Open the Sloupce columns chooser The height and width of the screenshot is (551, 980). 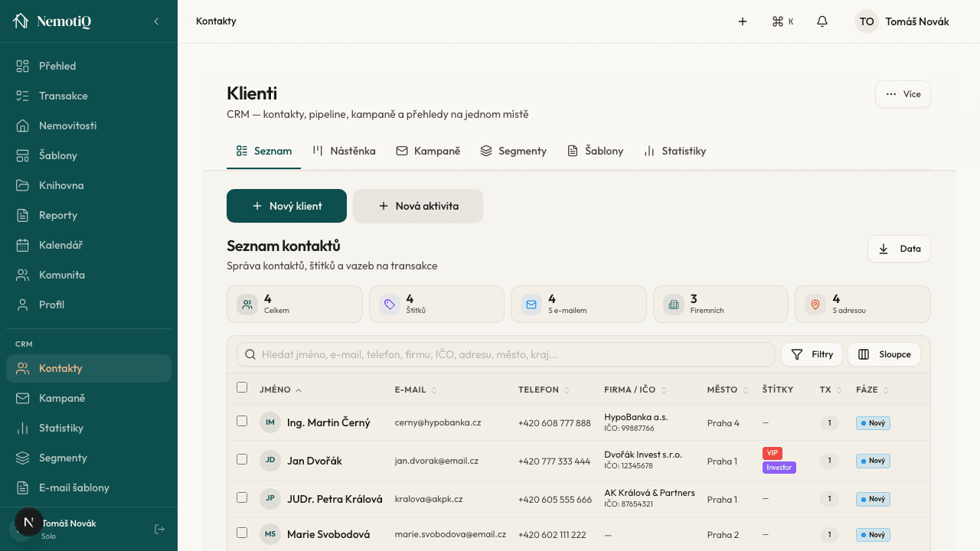[884, 354]
